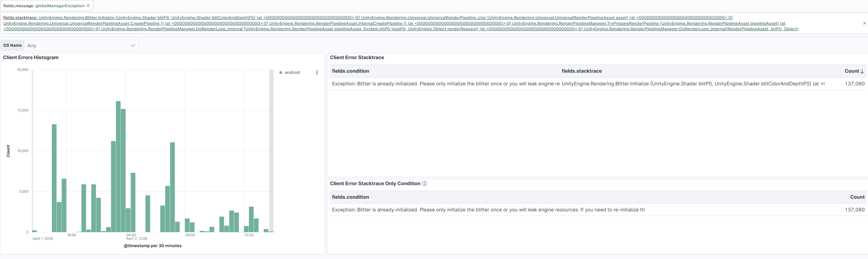Screen dimensions: 868x259
Task: Click the 18:00 time axis tick label
Action: click(x=71, y=235)
